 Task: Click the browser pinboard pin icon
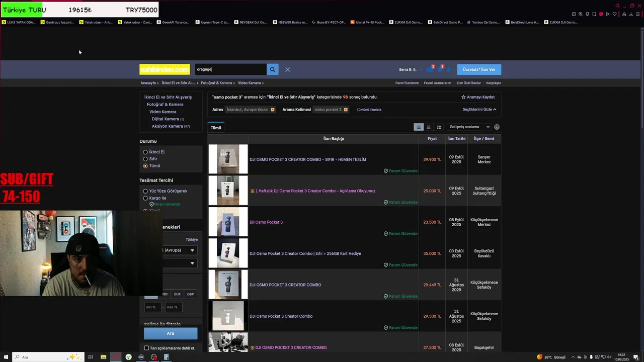point(587,14)
